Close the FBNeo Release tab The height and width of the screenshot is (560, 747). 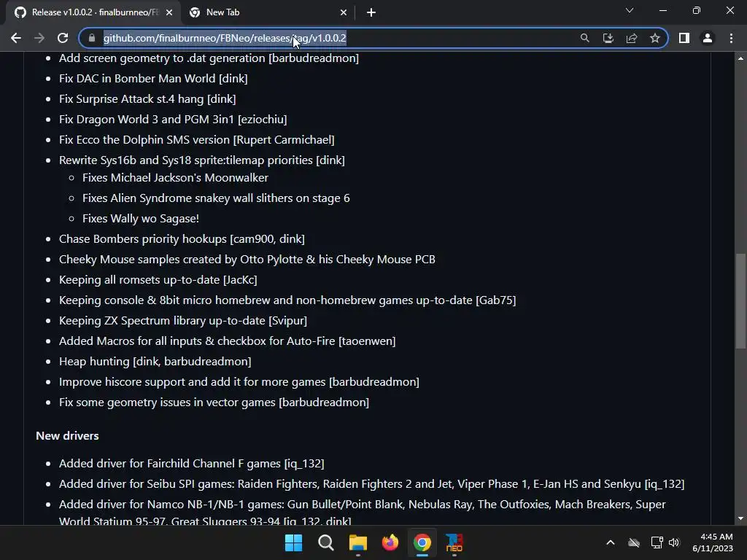(x=169, y=12)
